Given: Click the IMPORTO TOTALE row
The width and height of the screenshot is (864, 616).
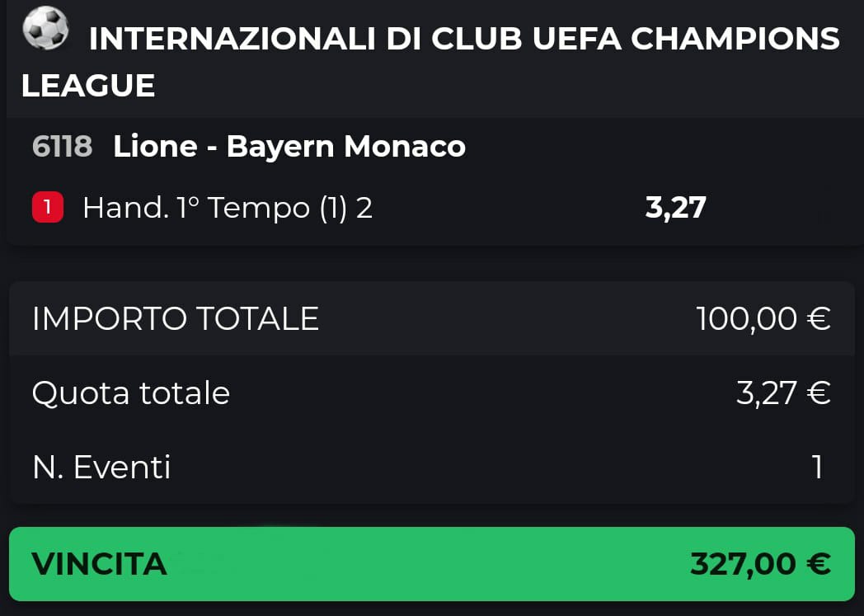Looking at the screenshot, I should click(x=432, y=318).
